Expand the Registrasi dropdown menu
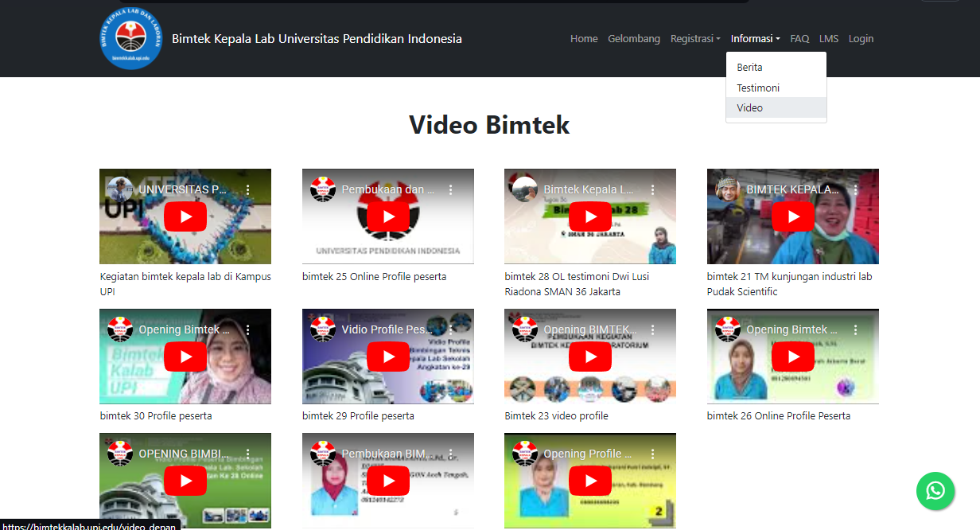The height and width of the screenshot is (530, 980). click(694, 39)
